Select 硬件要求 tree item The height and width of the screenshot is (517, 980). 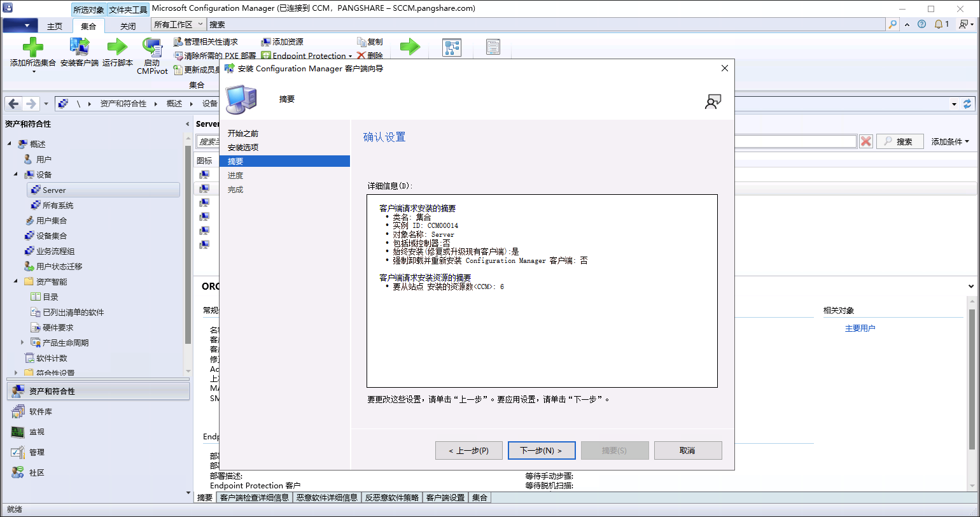tap(58, 327)
